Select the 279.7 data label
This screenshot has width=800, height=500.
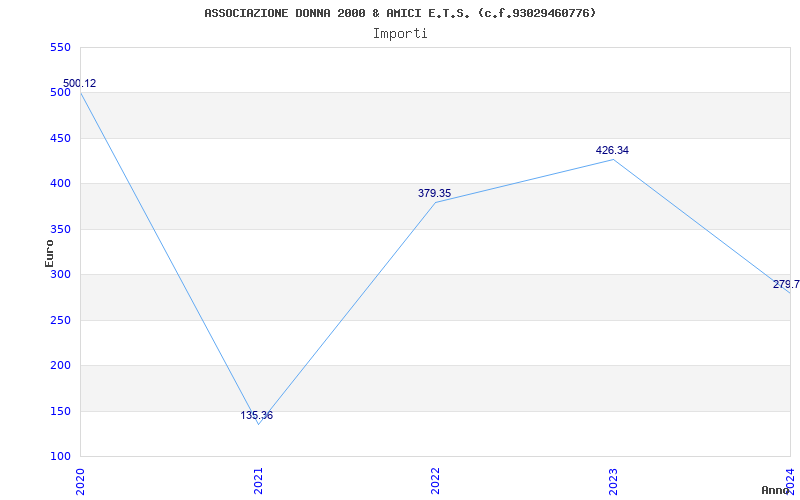pos(786,285)
